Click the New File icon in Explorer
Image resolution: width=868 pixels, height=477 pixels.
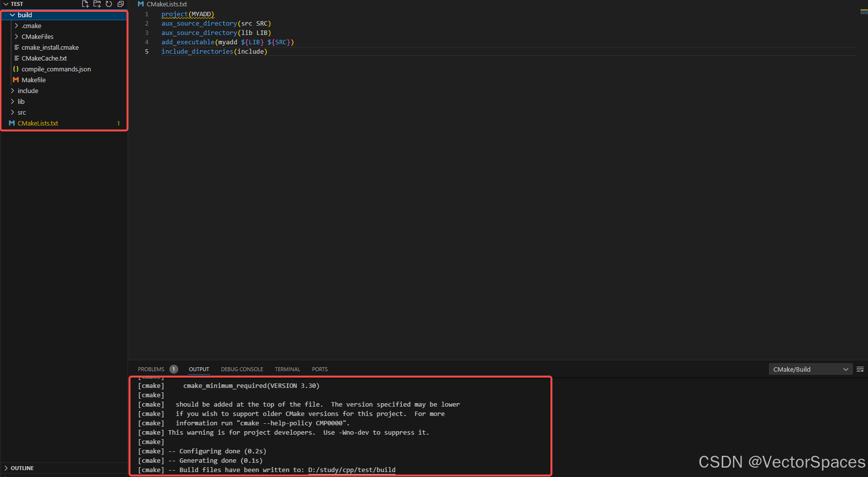85,4
